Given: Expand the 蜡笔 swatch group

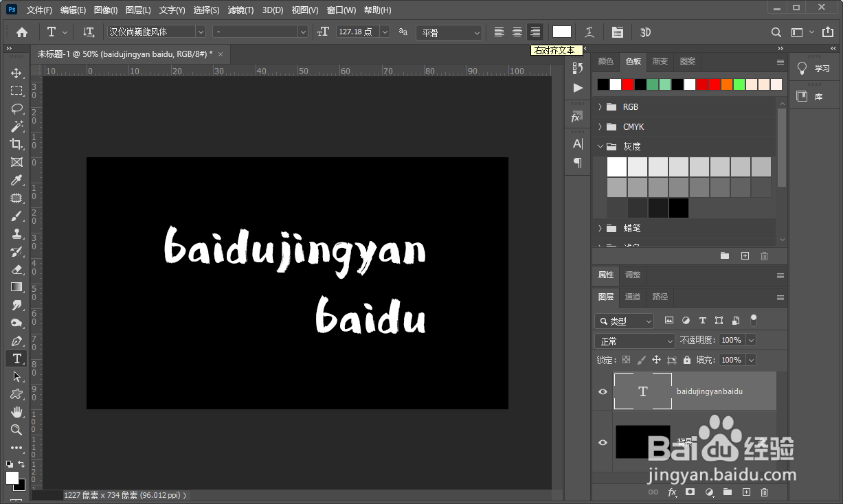Looking at the screenshot, I should pos(600,228).
